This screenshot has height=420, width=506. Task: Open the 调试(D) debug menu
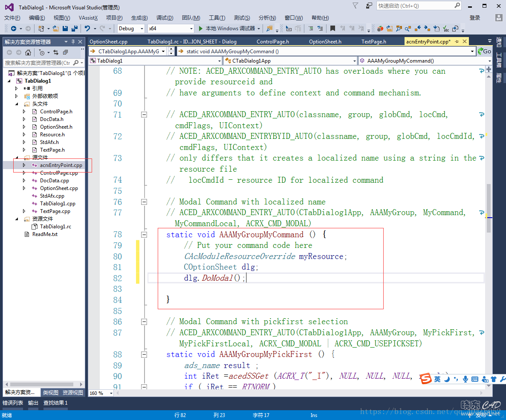[165, 18]
